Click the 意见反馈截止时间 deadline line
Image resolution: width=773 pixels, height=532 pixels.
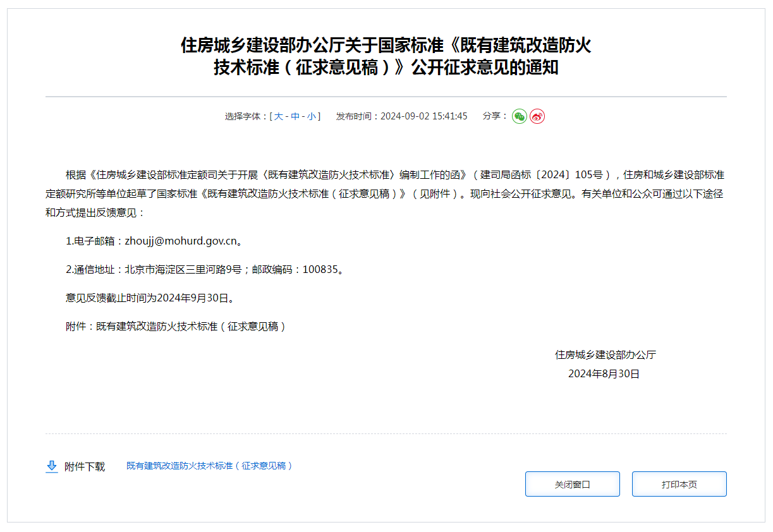coord(150,298)
